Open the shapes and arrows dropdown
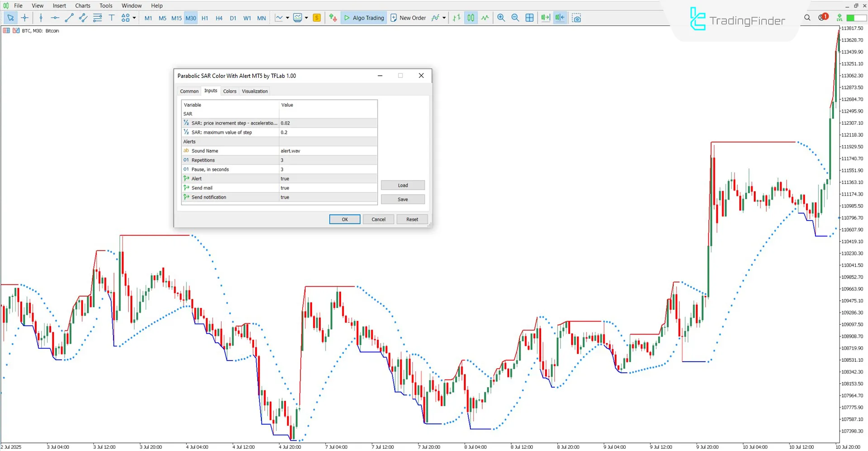The height and width of the screenshot is (451, 868). point(133,18)
